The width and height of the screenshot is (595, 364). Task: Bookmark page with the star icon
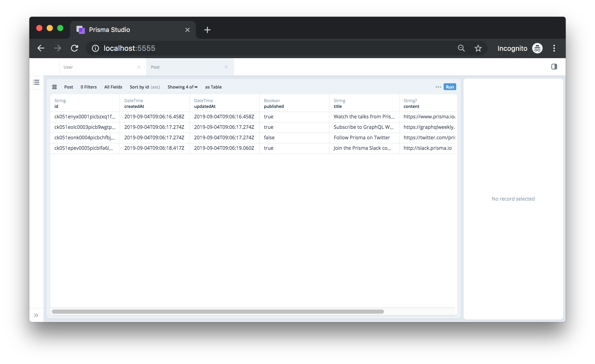(478, 48)
